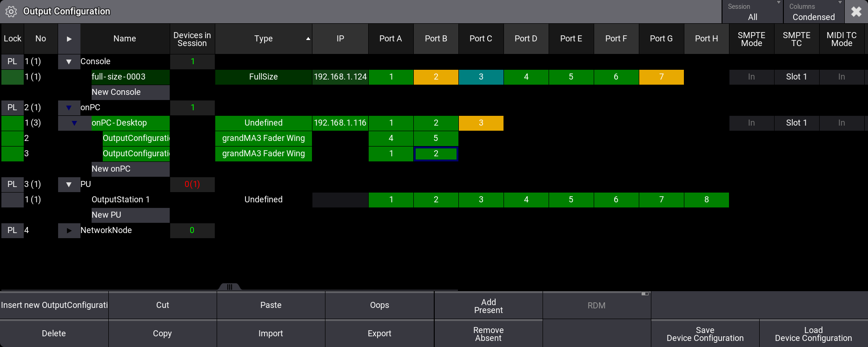This screenshot has width=868, height=347.
Task: Click the New onPC row
Action: point(130,169)
